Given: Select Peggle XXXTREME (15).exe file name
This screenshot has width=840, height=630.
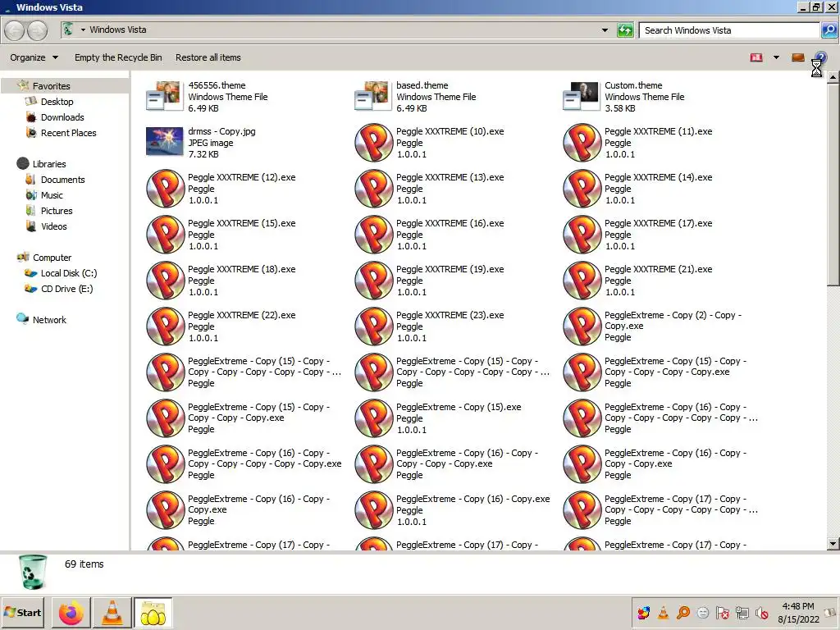Looking at the screenshot, I should 242,223.
